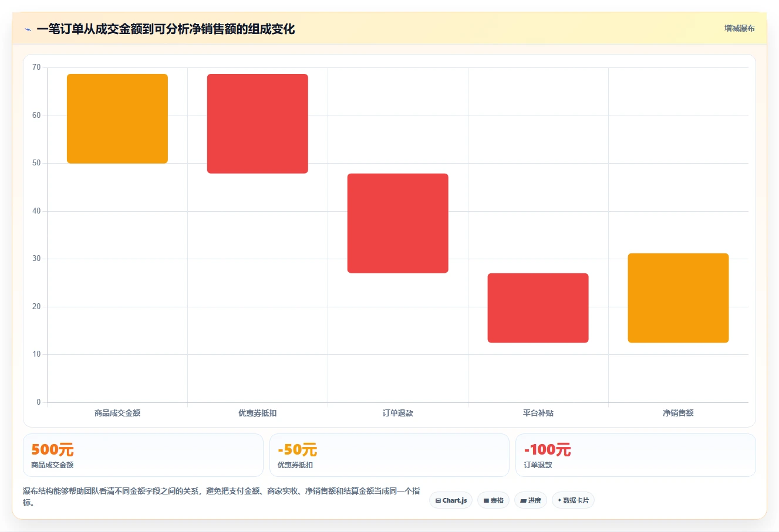Click the y-axis tick value 0
This screenshot has width=779, height=532.
coord(39,402)
